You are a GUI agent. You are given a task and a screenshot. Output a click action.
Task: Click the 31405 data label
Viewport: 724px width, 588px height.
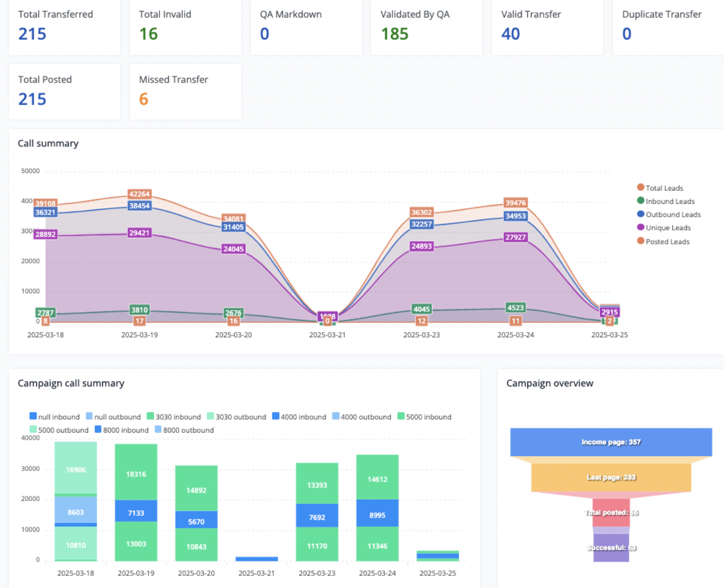(234, 227)
